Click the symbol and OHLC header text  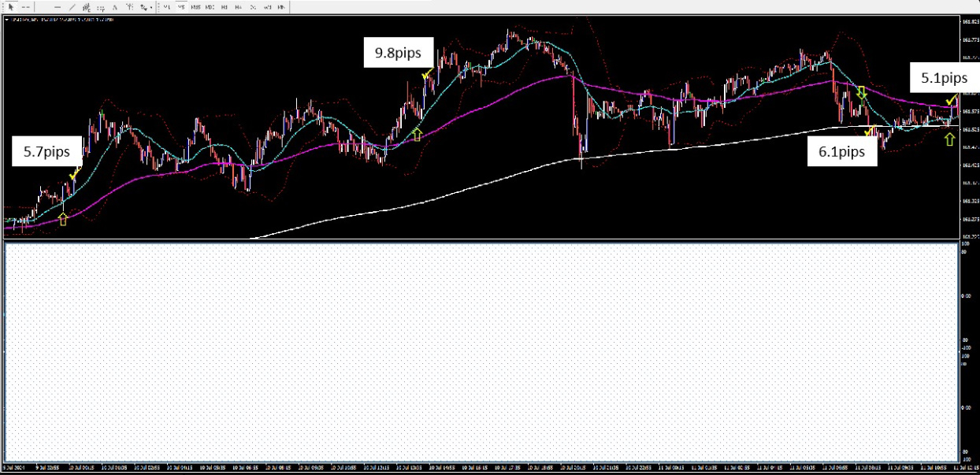click(62, 20)
